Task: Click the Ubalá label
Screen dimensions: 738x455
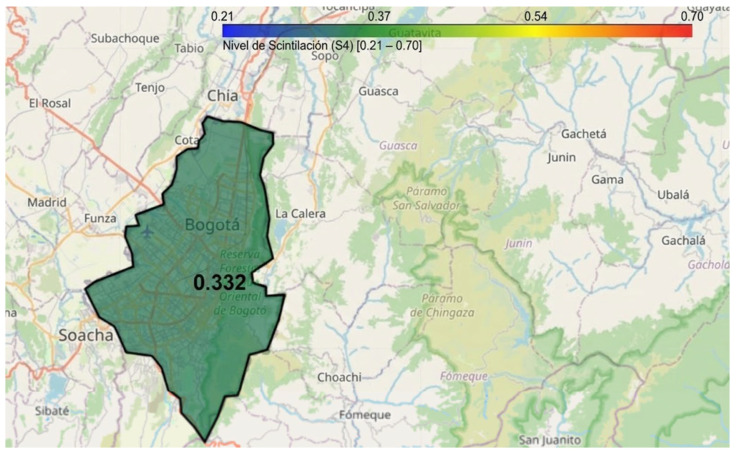Action: pos(673,195)
